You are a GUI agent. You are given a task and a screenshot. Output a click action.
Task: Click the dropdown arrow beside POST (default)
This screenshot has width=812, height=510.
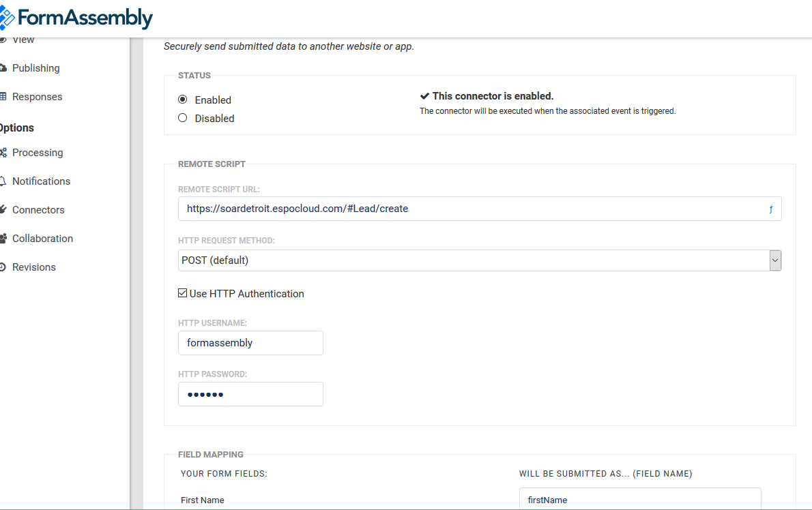point(775,260)
